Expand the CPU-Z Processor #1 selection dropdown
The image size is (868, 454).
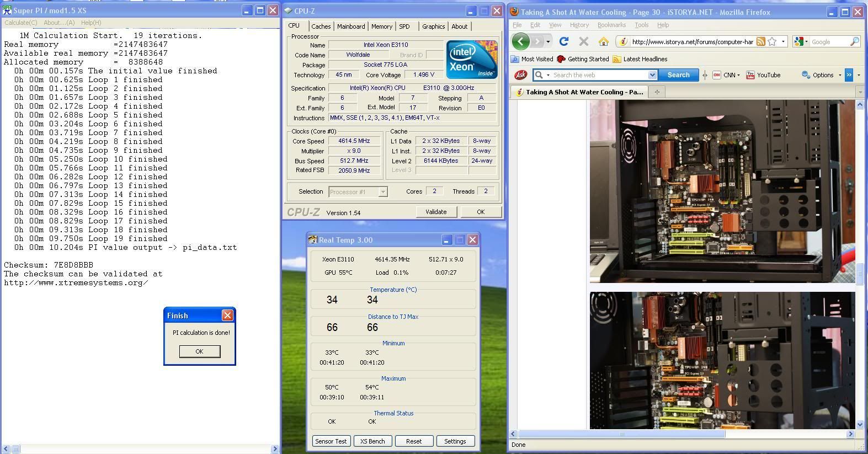[x=382, y=192]
